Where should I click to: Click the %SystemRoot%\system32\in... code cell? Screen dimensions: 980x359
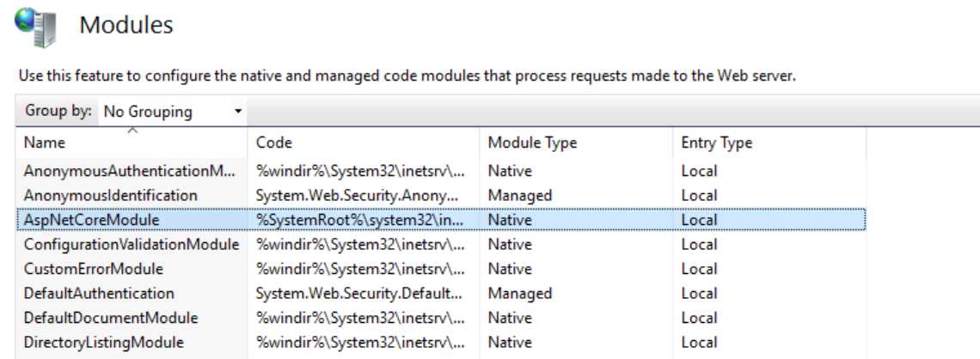pyautogui.click(x=361, y=220)
